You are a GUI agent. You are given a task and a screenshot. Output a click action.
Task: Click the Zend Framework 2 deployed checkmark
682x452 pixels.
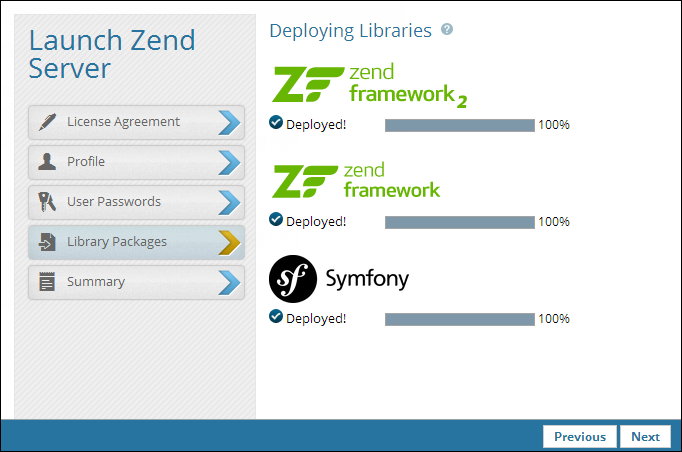click(276, 123)
